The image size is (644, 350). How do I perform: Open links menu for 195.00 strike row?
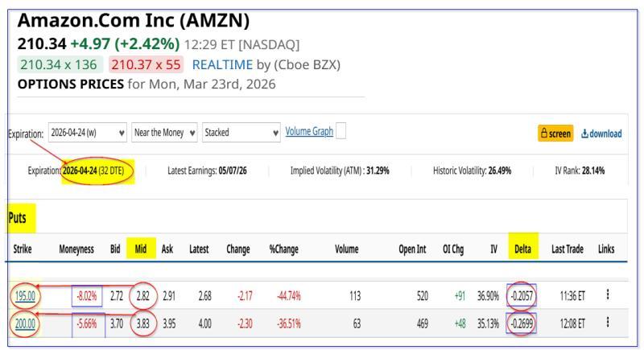[x=607, y=295]
